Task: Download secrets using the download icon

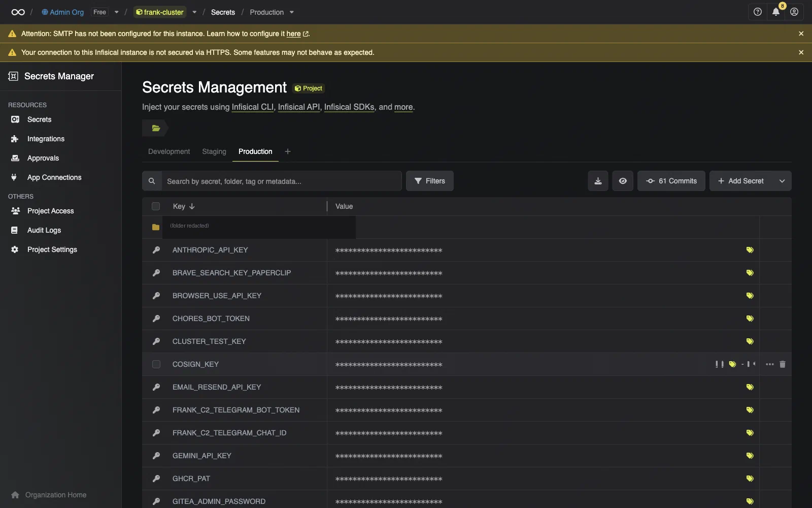Action: [598, 181]
